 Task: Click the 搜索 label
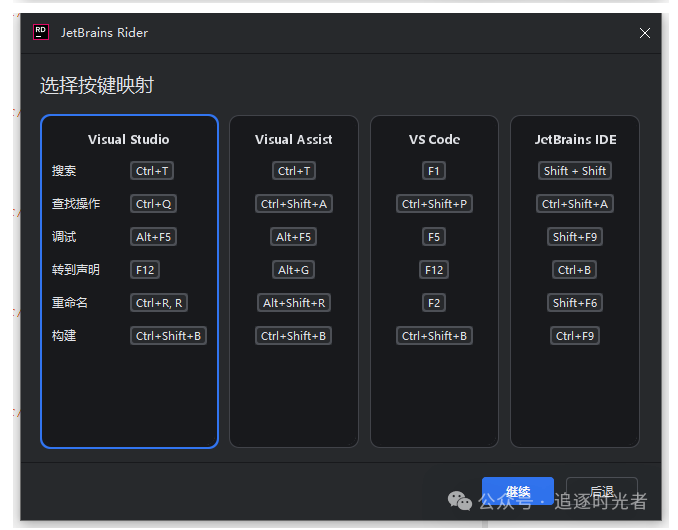64,171
